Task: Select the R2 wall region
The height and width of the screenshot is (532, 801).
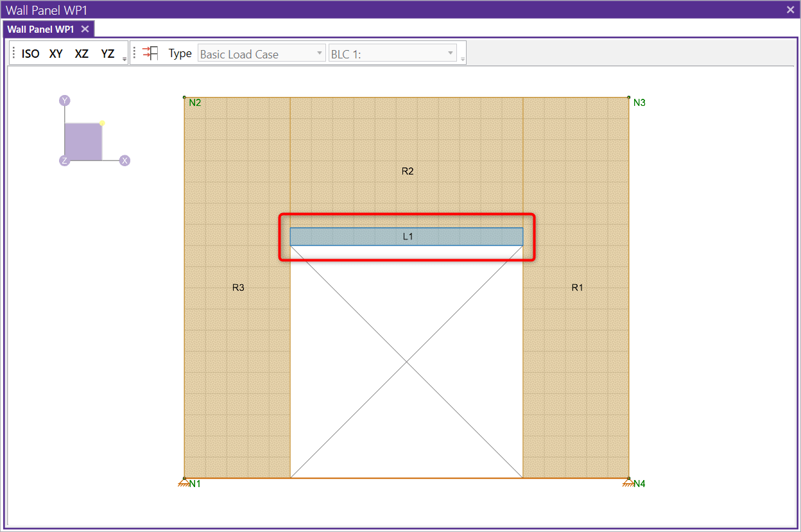Action: [407, 171]
